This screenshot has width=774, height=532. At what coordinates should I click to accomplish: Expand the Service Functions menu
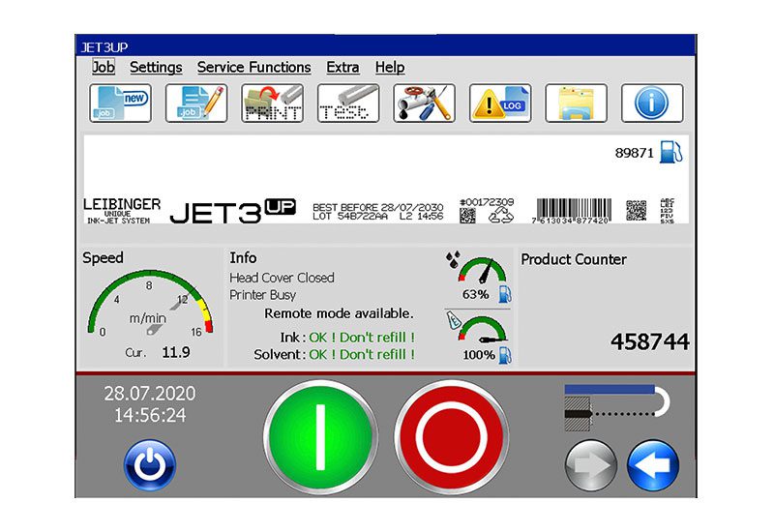(x=253, y=68)
